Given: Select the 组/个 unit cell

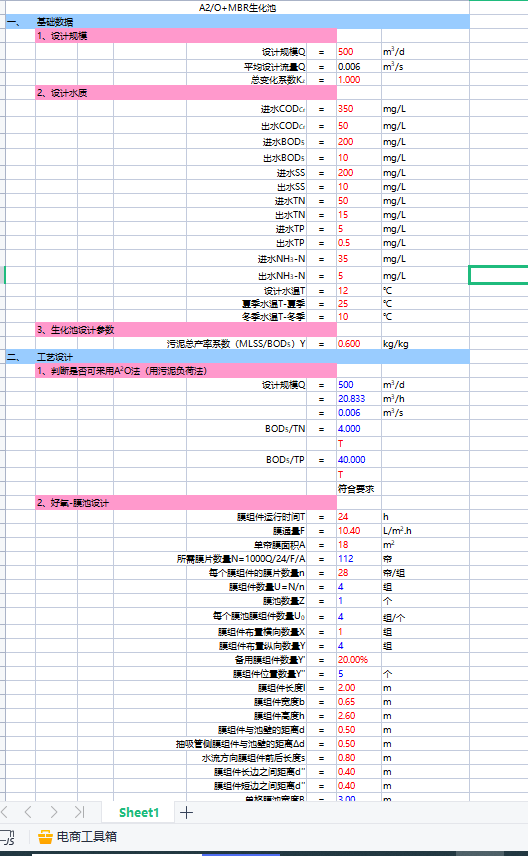Looking at the screenshot, I should tap(425, 617).
